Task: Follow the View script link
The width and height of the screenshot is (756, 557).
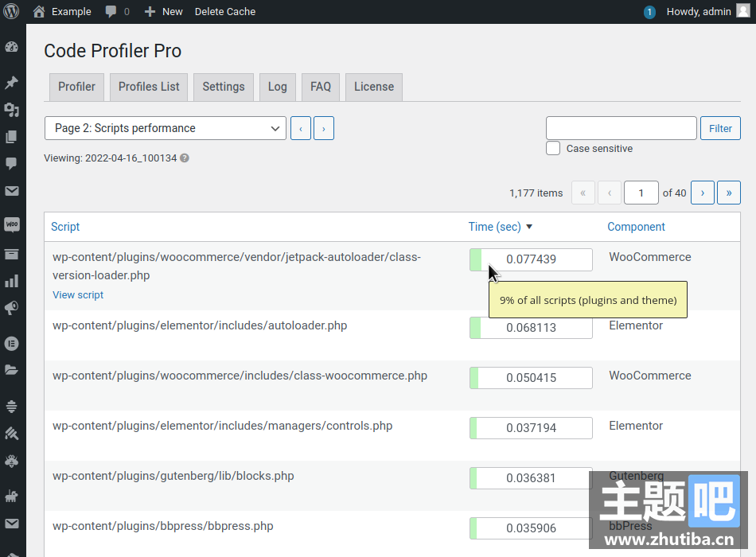Action: click(x=78, y=295)
